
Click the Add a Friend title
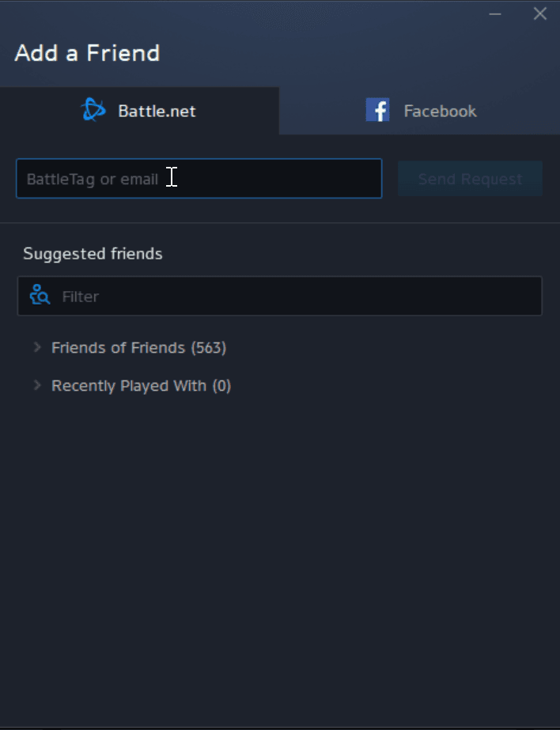(86, 53)
